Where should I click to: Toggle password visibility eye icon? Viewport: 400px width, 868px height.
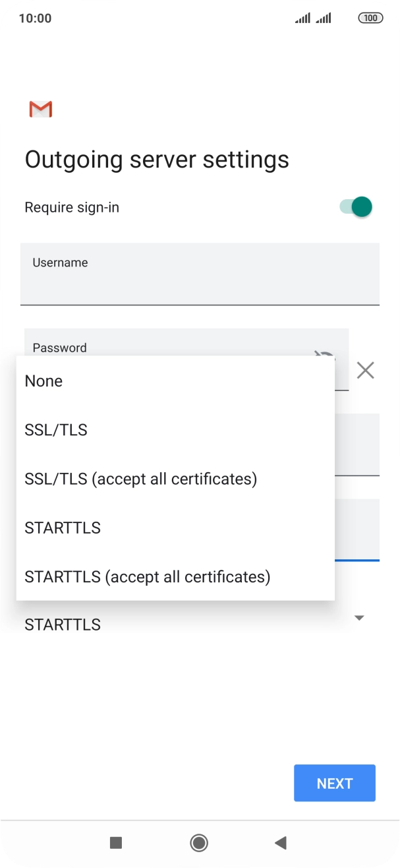click(324, 357)
